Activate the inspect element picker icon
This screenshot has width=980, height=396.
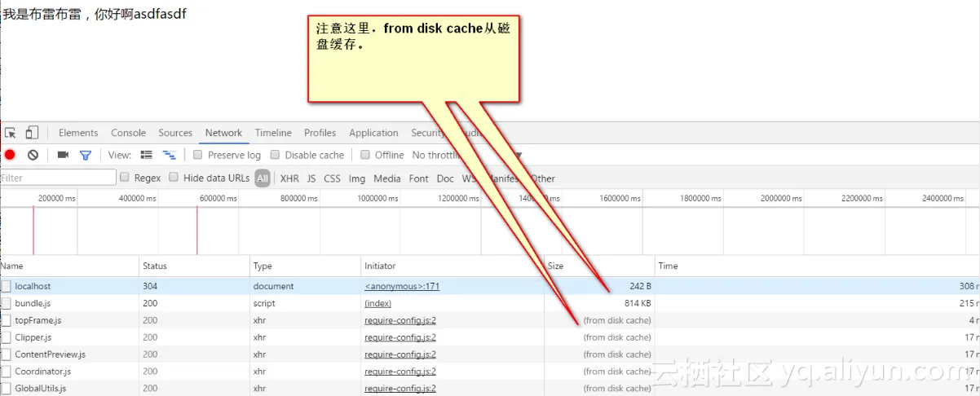[11, 133]
